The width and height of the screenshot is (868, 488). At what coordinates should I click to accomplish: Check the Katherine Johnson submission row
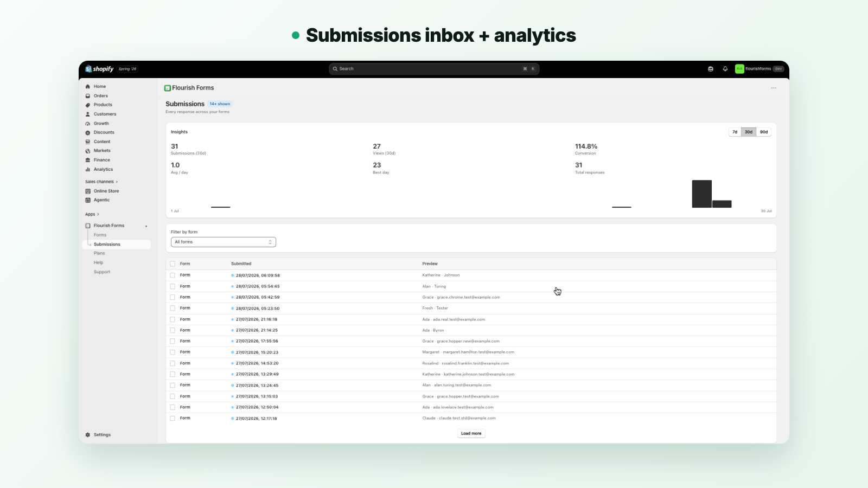coord(173,275)
